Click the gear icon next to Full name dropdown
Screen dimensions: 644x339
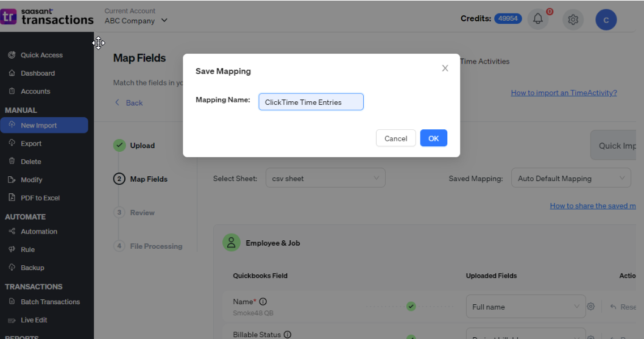tap(590, 307)
